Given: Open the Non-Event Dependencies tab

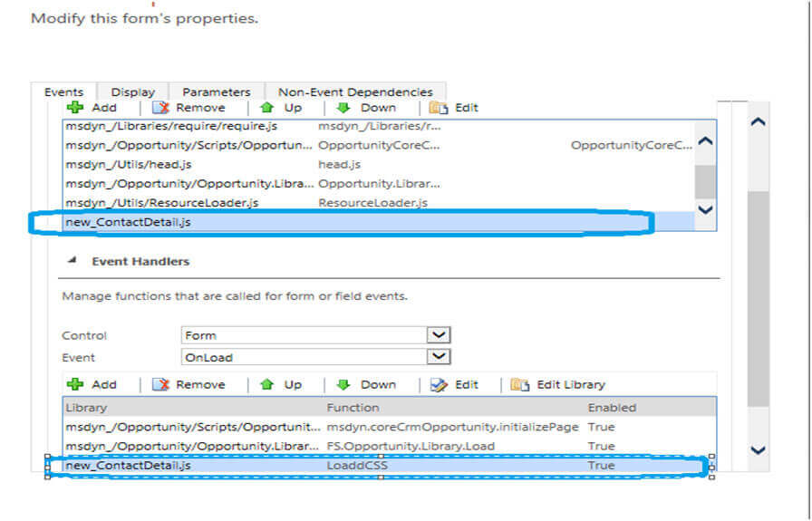Looking at the screenshot, I should tap(355, 92).
